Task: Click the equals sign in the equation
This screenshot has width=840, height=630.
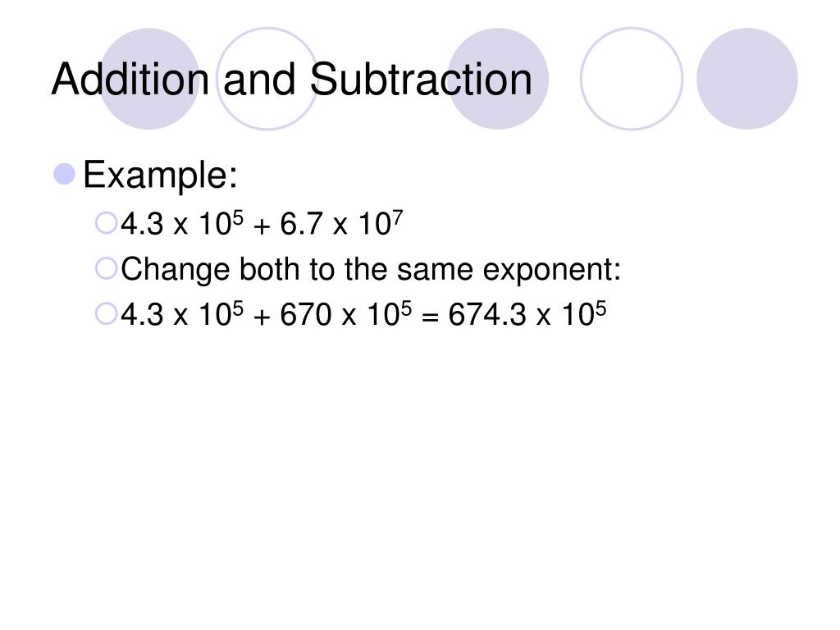Action: click(430, 317)
